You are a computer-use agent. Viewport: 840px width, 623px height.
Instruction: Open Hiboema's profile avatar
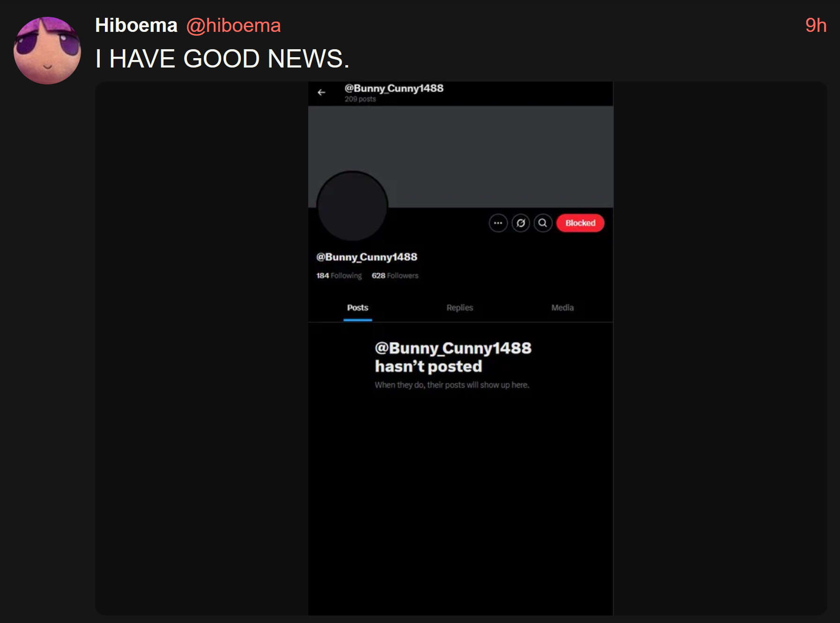click(47, 51)
